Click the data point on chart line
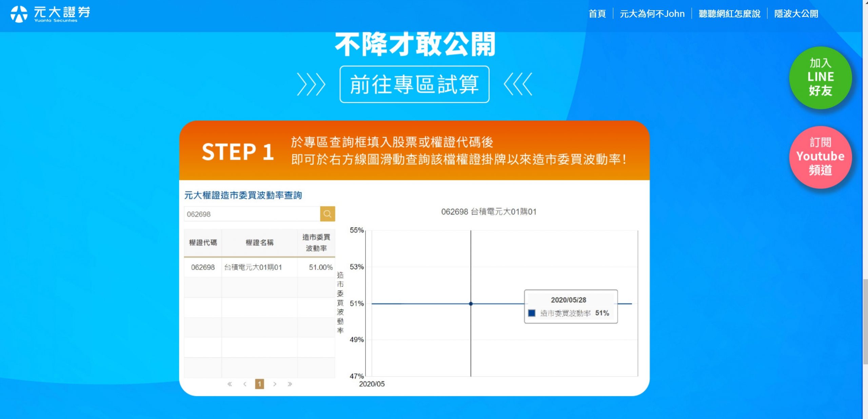 pyautogui.click(x=471, y=304)
